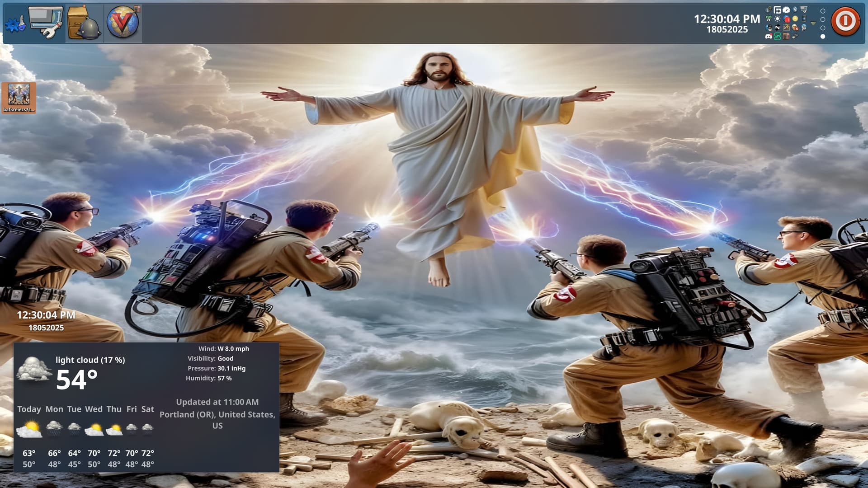The width and height of the screenshot is (868, 488).
Task: Click the smartphone tray icon
Action: coord(804,19)
